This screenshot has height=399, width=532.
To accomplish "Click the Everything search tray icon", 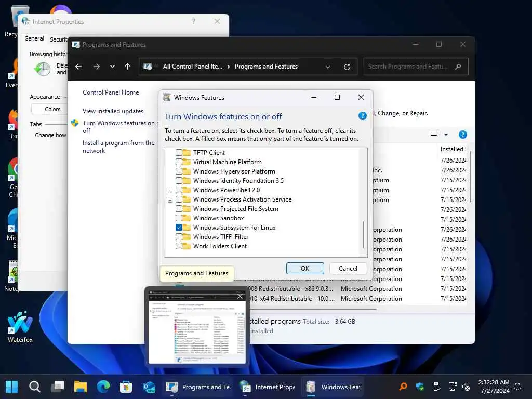I will coord(403,387).
